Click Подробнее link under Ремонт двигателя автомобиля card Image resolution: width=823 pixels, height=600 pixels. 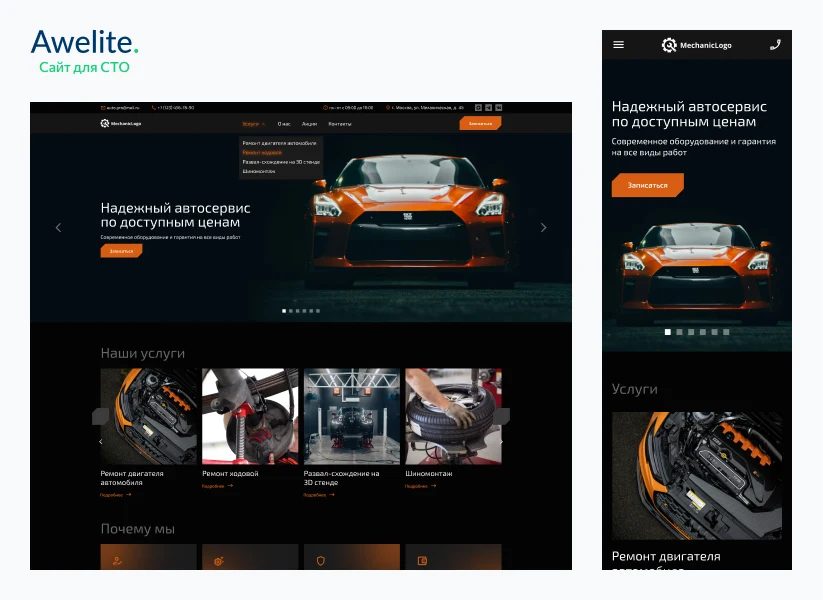click(x=115, y=494)
